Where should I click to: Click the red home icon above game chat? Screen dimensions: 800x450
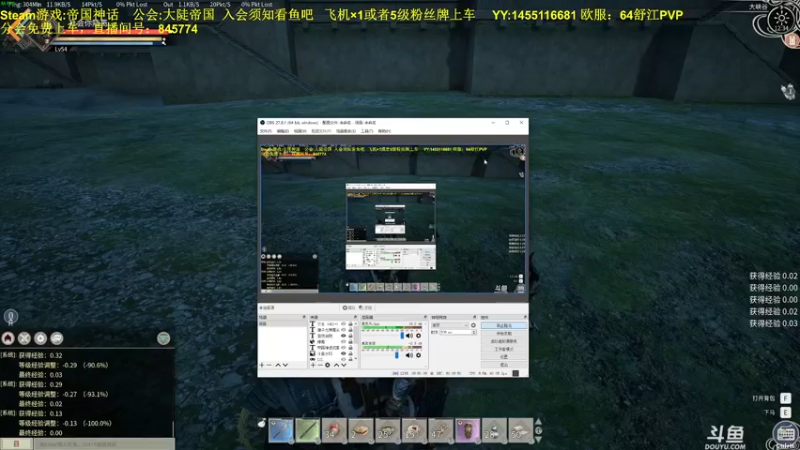8,338
